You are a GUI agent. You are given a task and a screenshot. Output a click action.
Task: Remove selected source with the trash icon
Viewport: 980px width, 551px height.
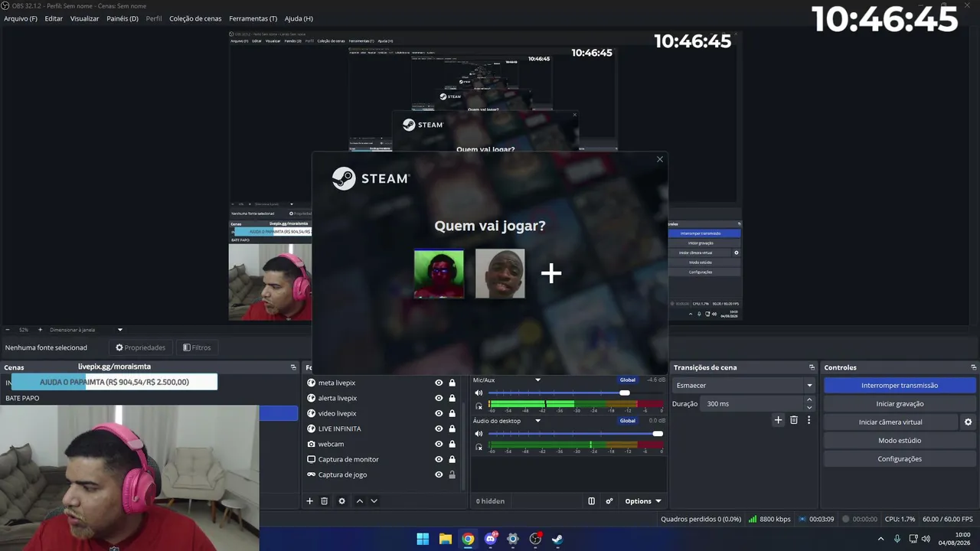(x=325, y=501)
